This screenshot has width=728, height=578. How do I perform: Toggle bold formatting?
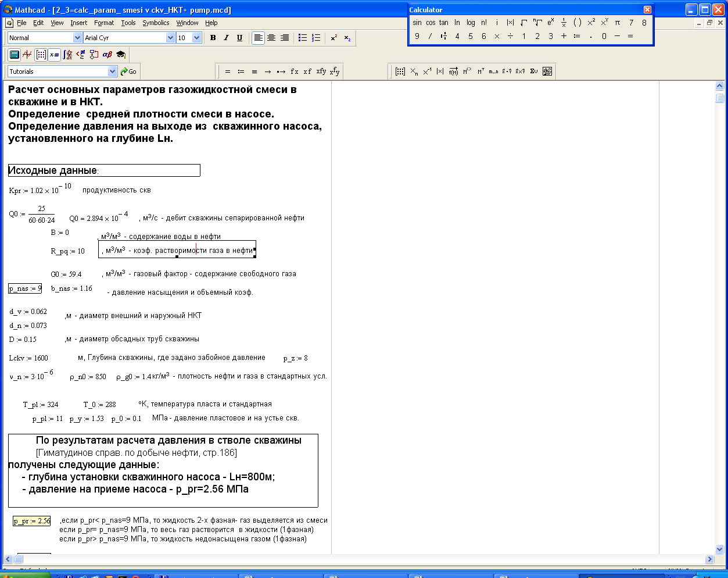(x=213, y=38)
